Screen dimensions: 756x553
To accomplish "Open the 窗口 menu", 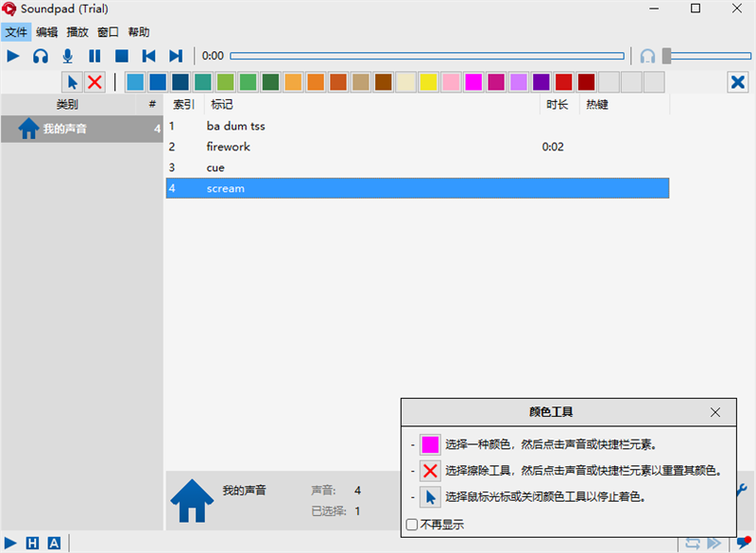I will [108, 32].
